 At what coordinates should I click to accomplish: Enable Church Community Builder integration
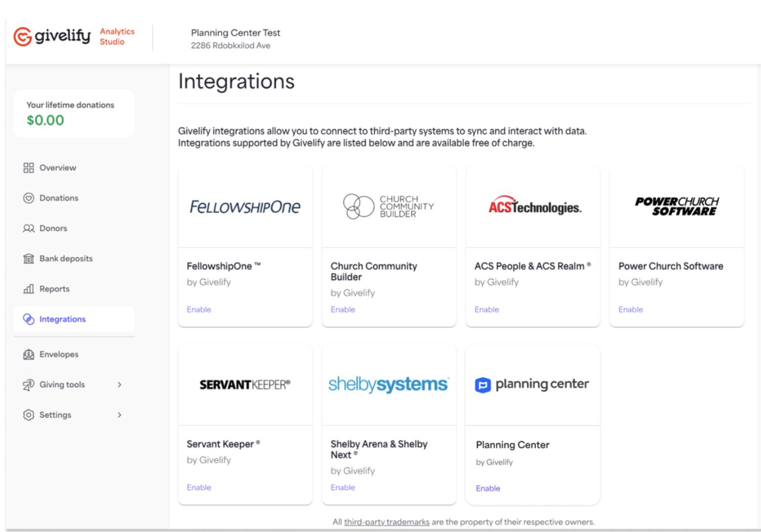click(x=343, y=309)
